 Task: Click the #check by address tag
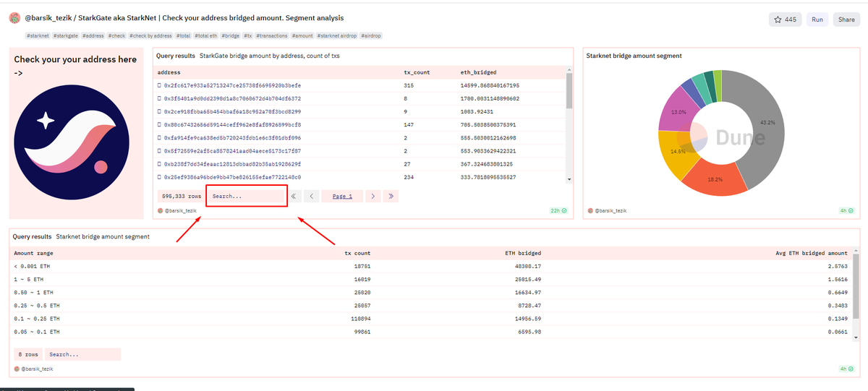[150, 35]
